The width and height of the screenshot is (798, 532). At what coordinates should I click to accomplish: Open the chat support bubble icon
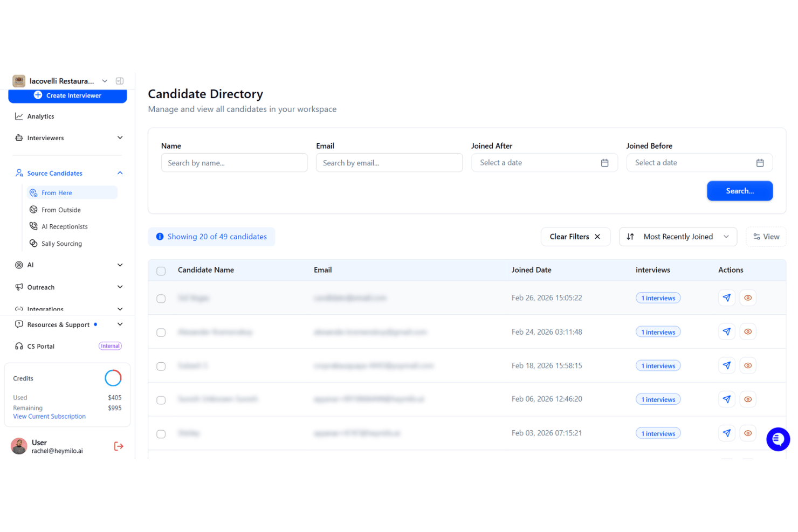point(778,439)
